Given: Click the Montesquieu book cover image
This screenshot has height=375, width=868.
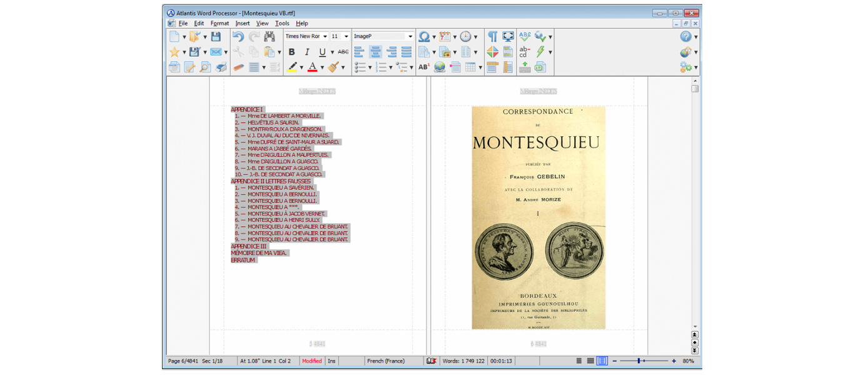Looking at the screenshot, I should pyautogui.click(x=538, y=217).
